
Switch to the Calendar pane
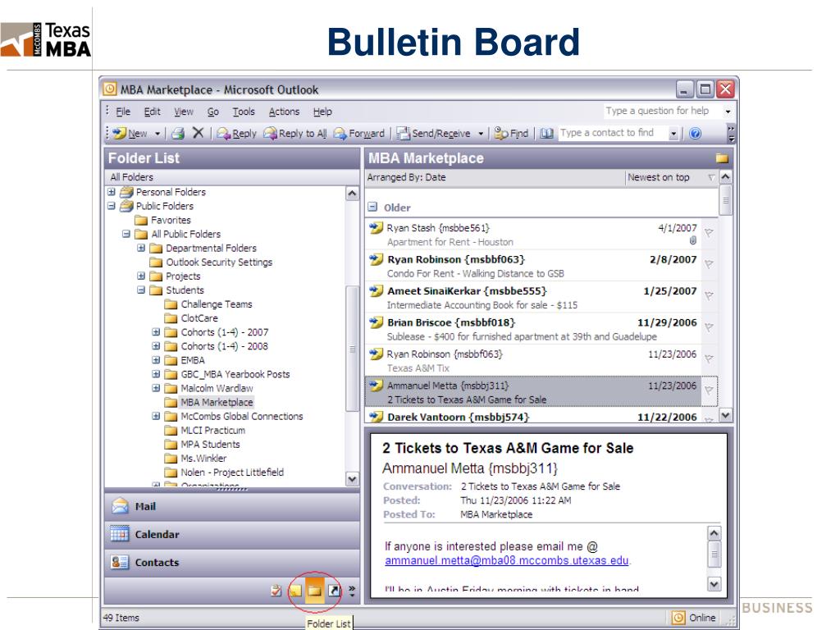(x=232, y=534)
